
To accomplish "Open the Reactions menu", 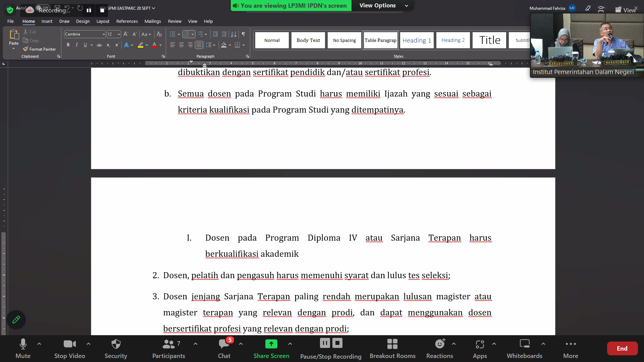I will click(x=440, y=349).
